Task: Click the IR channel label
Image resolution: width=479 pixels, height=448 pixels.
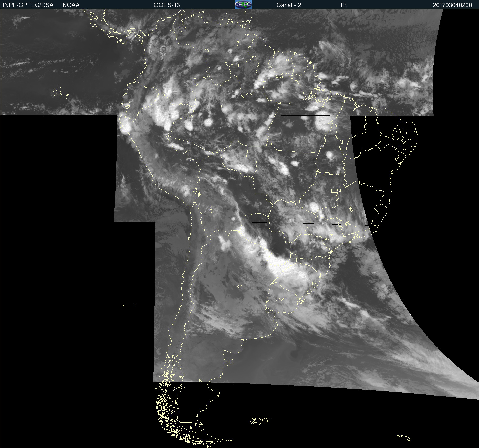Action: click(343, 5)
